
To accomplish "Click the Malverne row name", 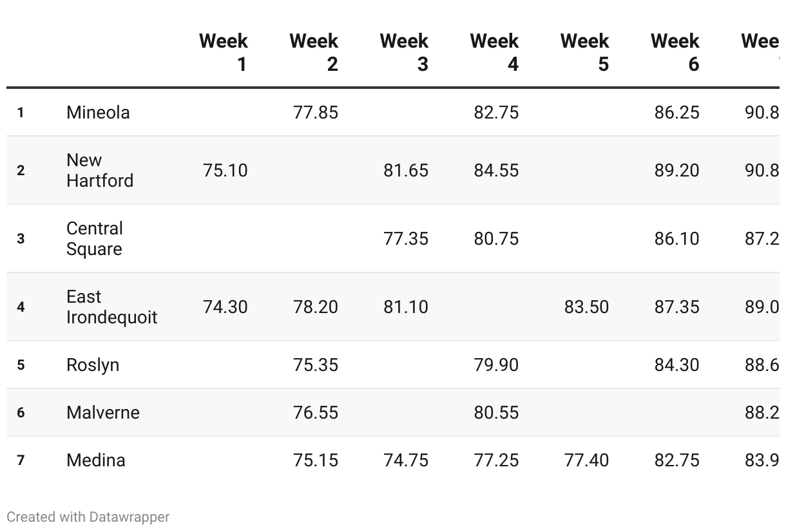I will click(103, 413).
